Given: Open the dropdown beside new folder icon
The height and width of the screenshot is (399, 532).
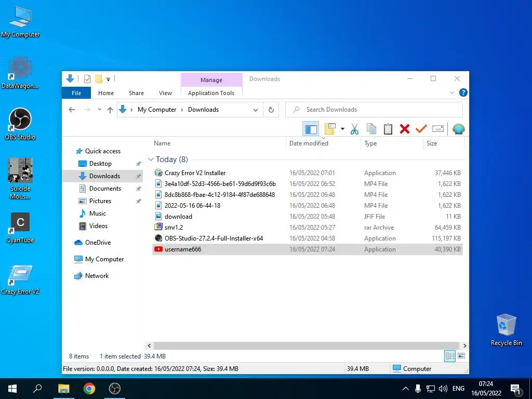Looking at the screenshot, I should click(x=342, y=129).
